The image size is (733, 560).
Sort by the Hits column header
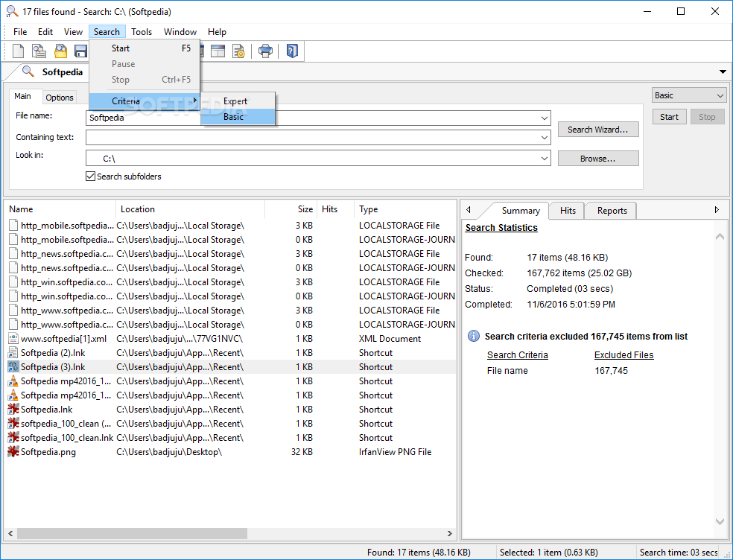(335, 209)
